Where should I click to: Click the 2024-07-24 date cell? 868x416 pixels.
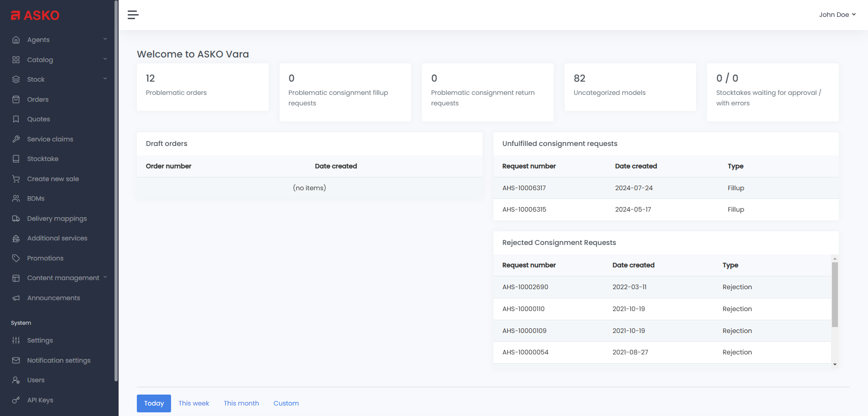(634, 188)
